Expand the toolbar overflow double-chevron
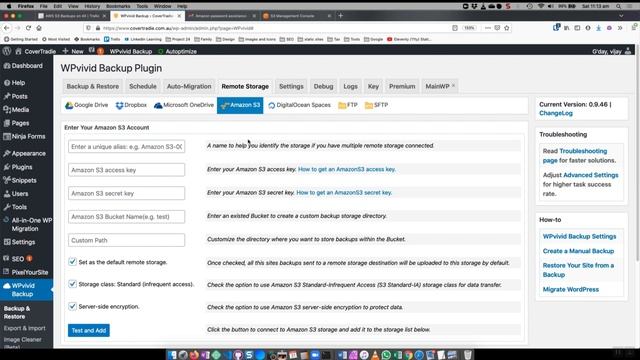This screenshot has height=360, width=640. click(620, 28)
